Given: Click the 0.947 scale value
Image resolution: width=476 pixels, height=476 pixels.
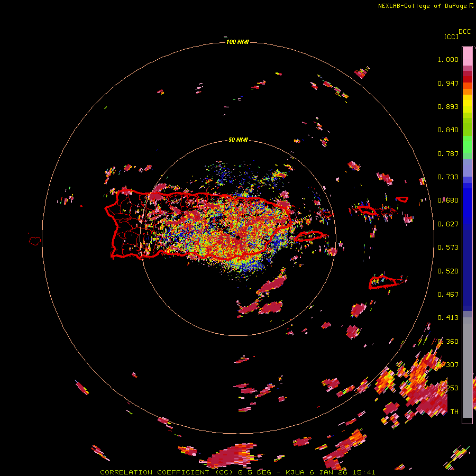Looking at the screenshot, I should pos(448,83).
